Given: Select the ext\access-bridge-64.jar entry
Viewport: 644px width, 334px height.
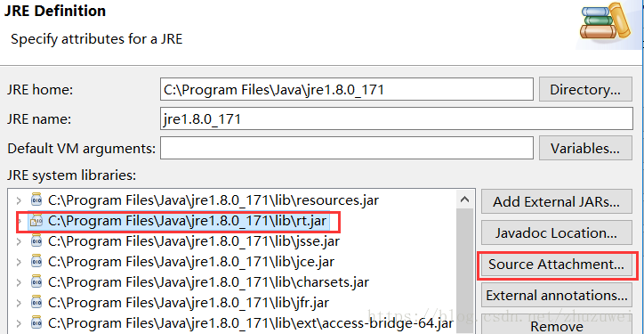Looking at the screenshot, I should (251, 323).
